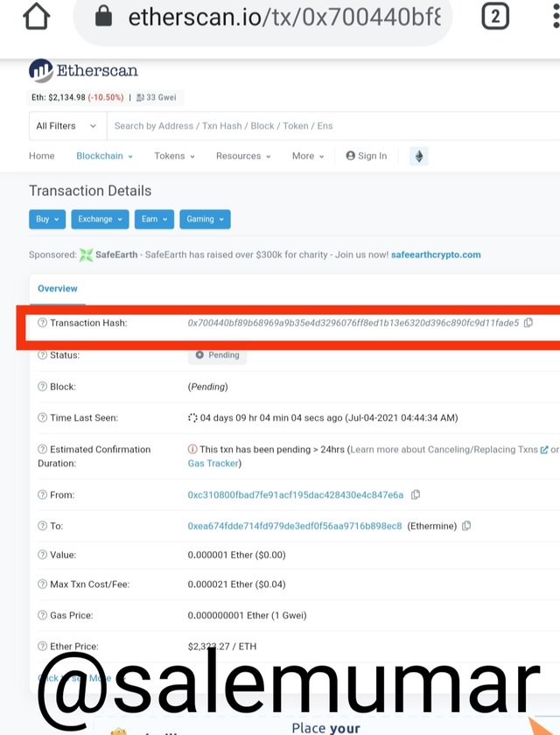Select the Overview tab
The height and width of the screenshot is (735, 560).
click(58, 289)
